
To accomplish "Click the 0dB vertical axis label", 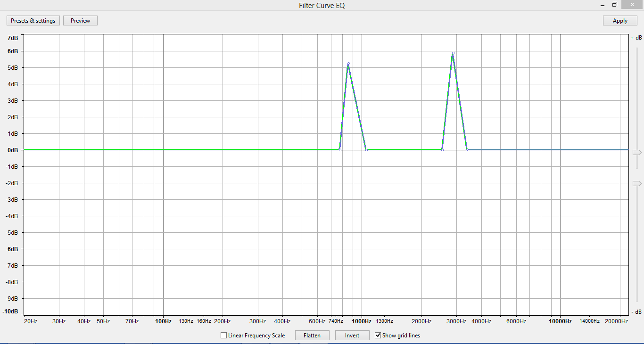I will [x=13, y=150].
